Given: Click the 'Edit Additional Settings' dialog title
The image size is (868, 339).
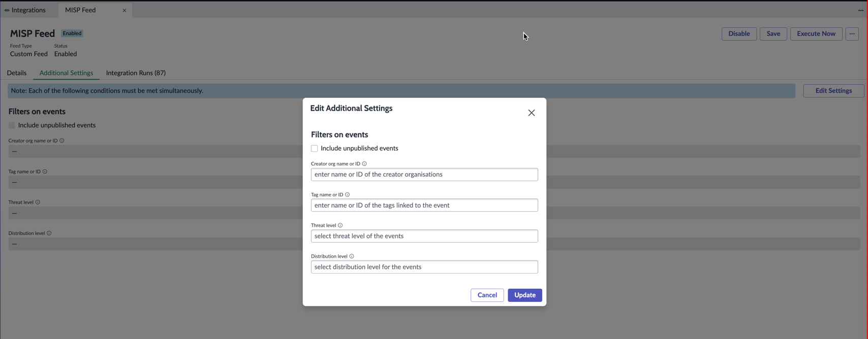Looking at the screenshot, I should click(x=351, y=108).
